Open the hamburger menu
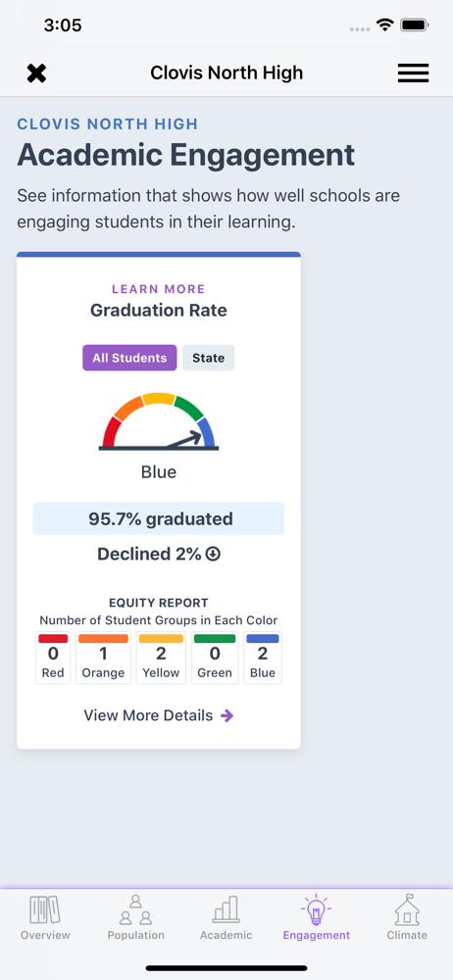Screen dimensions: 453x980 pos(413,73)
